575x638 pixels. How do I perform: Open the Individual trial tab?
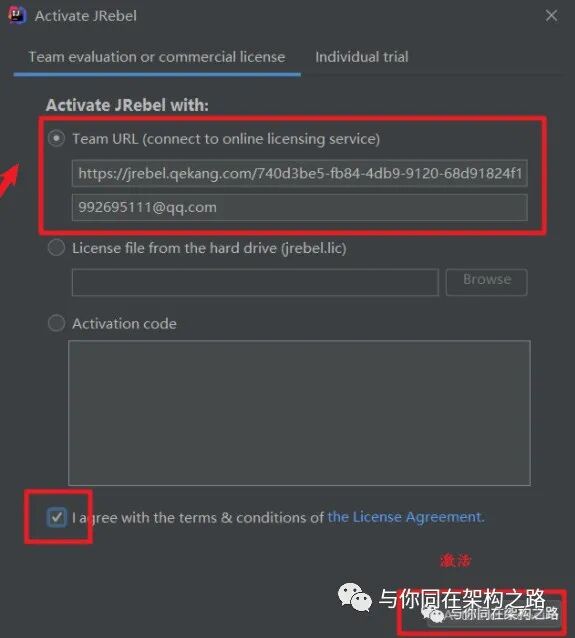point(361,57)
